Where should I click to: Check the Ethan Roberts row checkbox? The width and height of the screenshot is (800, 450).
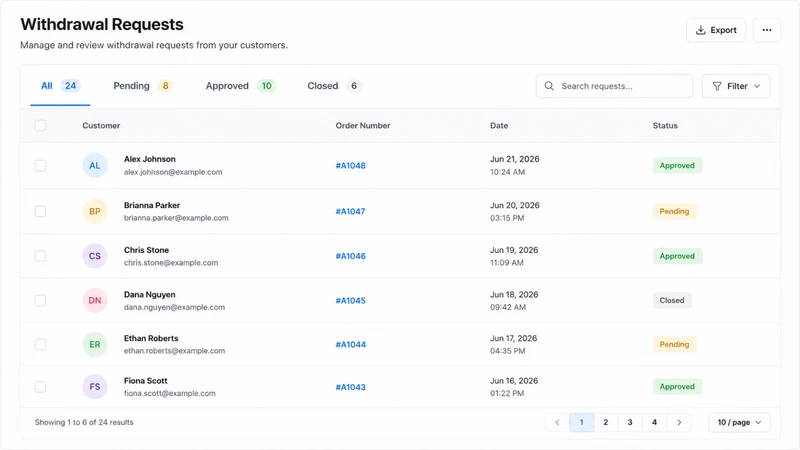[x=40, y=344]
